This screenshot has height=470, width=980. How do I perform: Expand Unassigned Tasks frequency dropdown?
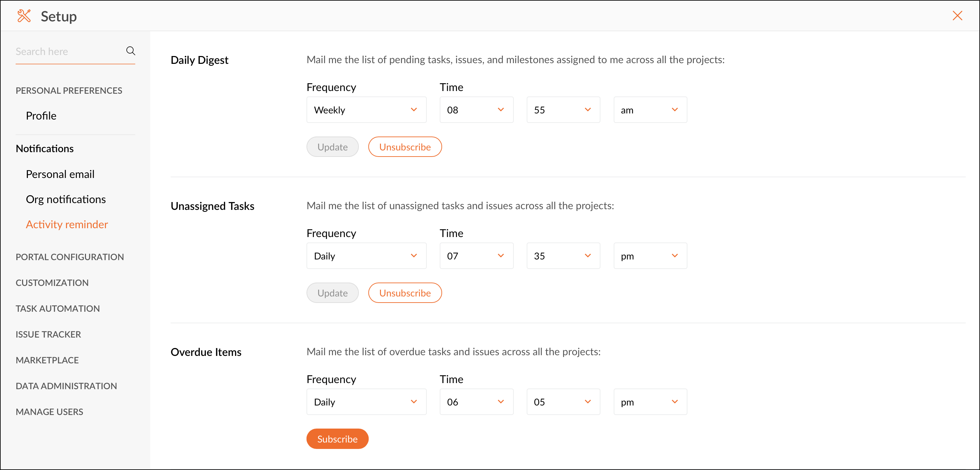click(x=366, y=256)
